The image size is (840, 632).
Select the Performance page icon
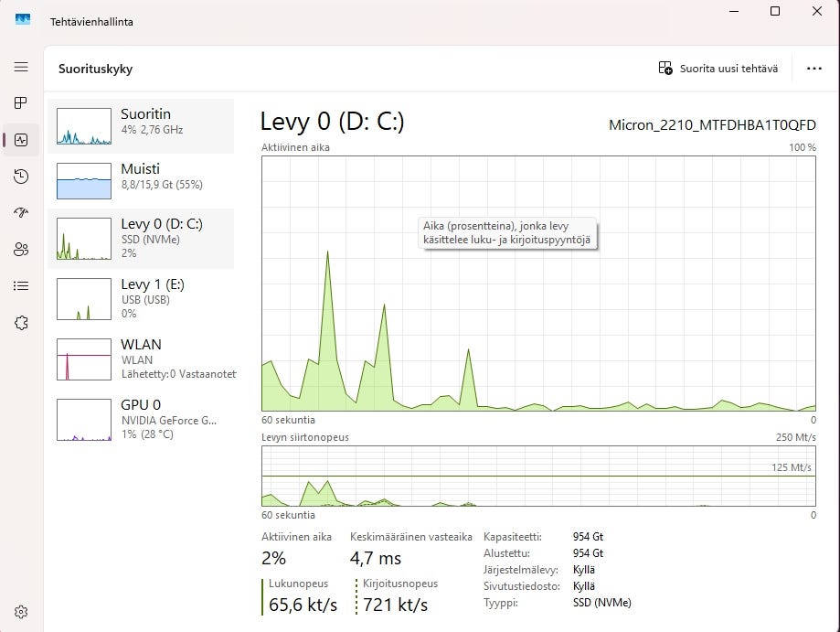click(x=21, y=140)
